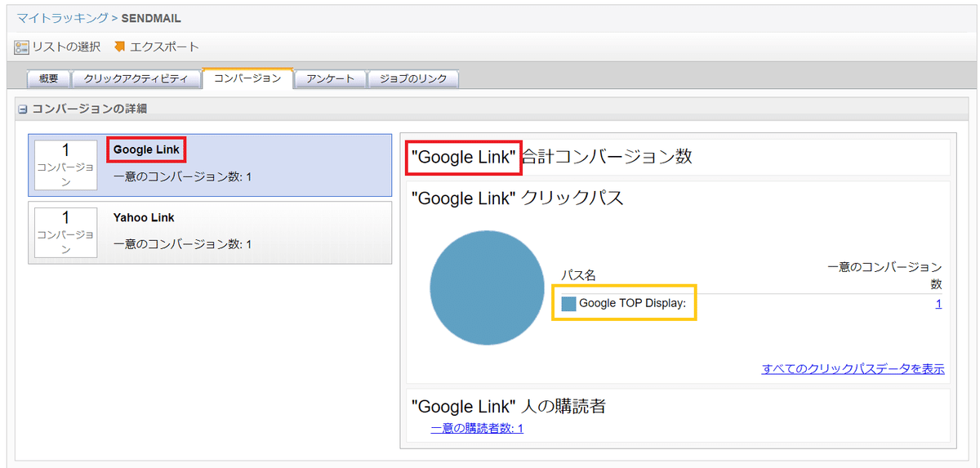The width and height of the screenshot is (980, 468).
Task: Click the 一意のコンバージョン数 column header
Action: coord(884,275)
